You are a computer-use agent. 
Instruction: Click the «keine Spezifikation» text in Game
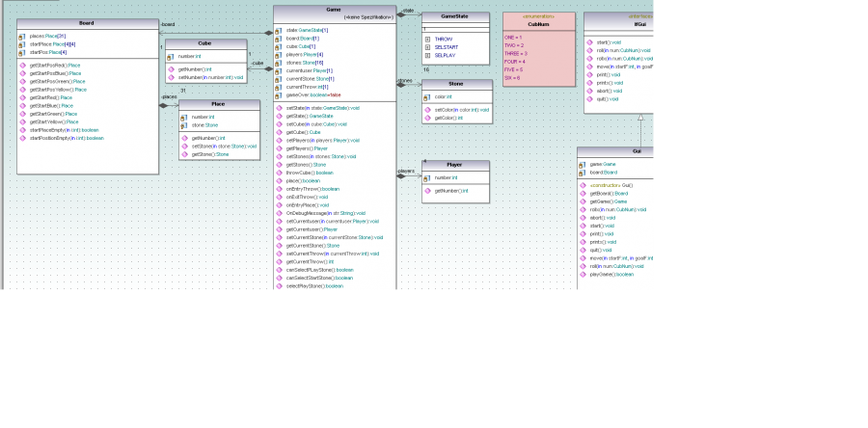[368, 17]
